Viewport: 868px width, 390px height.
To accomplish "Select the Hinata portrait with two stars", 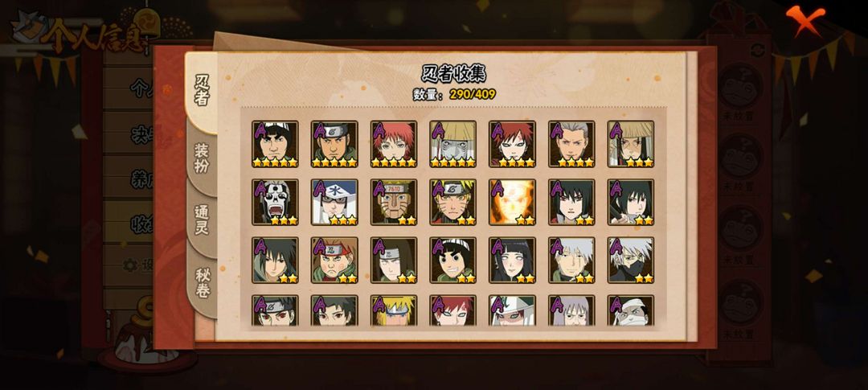I will click(512, 261).
